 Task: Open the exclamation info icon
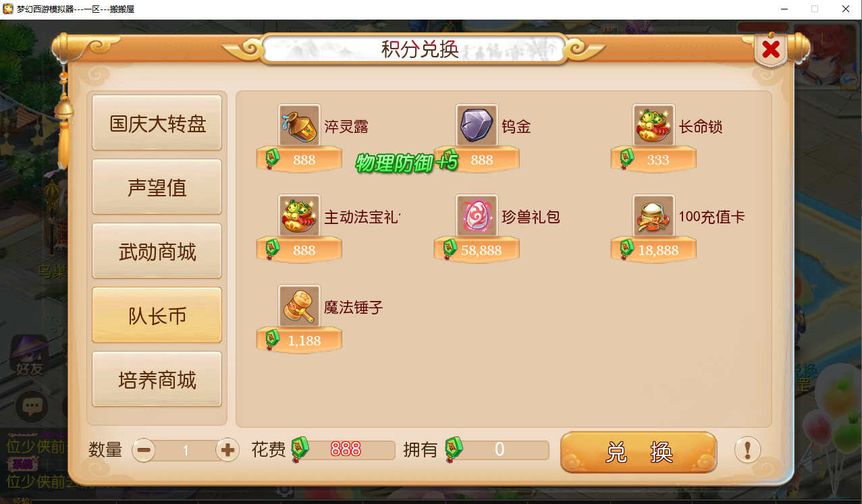[x=747, y=449]
